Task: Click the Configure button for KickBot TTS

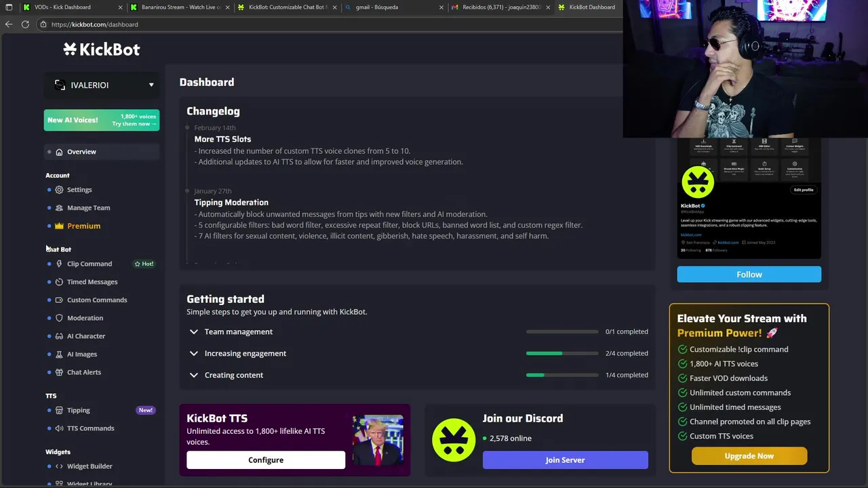Action: (266, 460)
